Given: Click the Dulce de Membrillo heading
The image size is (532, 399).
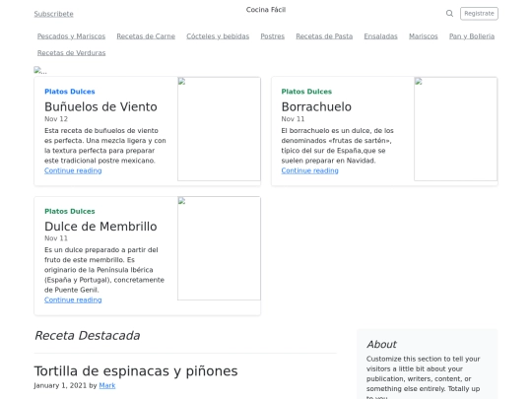Looking at the screenshot, I should coord(100,227).
